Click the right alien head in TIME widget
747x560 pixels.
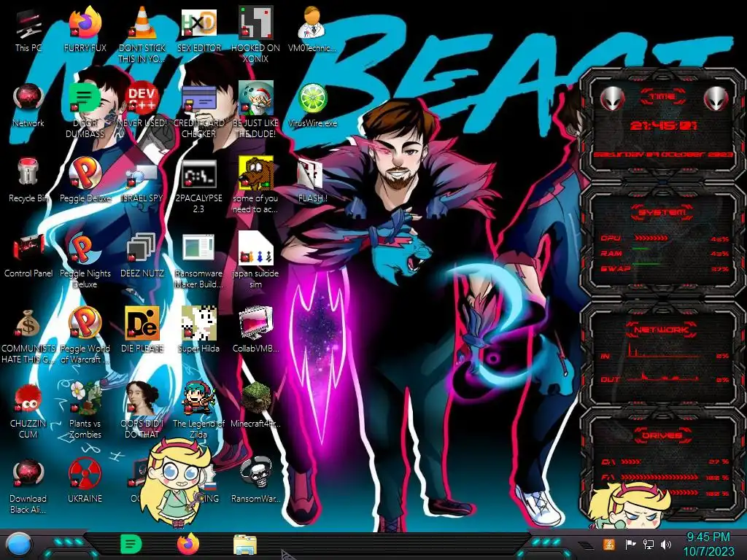716,98
